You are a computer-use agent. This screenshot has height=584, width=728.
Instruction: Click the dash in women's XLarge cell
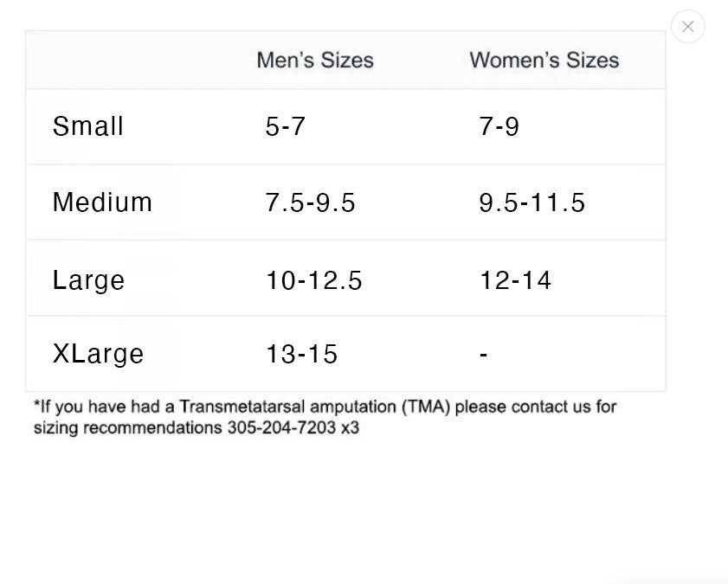click(x=483, y=354)
